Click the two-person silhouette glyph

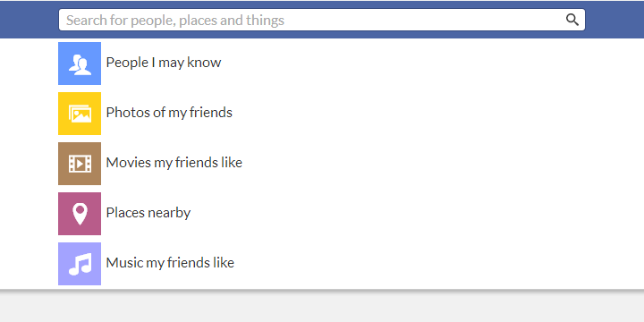pyautogui.click(x=80, y=65)
